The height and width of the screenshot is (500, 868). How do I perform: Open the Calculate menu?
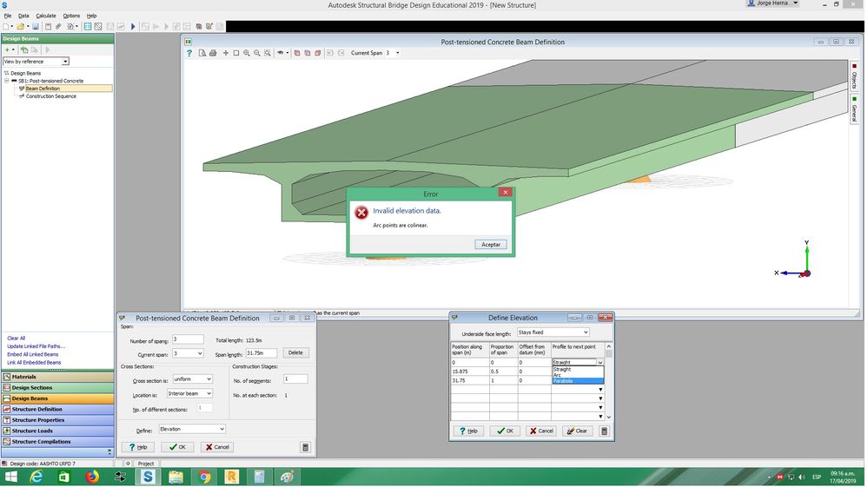click(46, 16)
